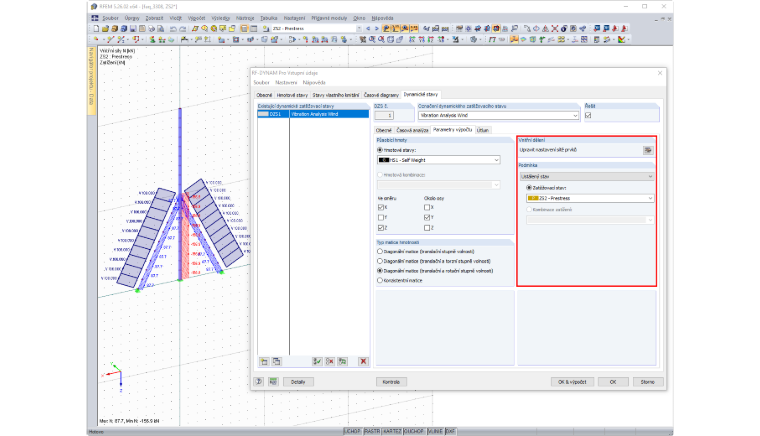Click the highlighted table view icon in main toolbar
The image size is (760, 436).
tap(244, 29)
